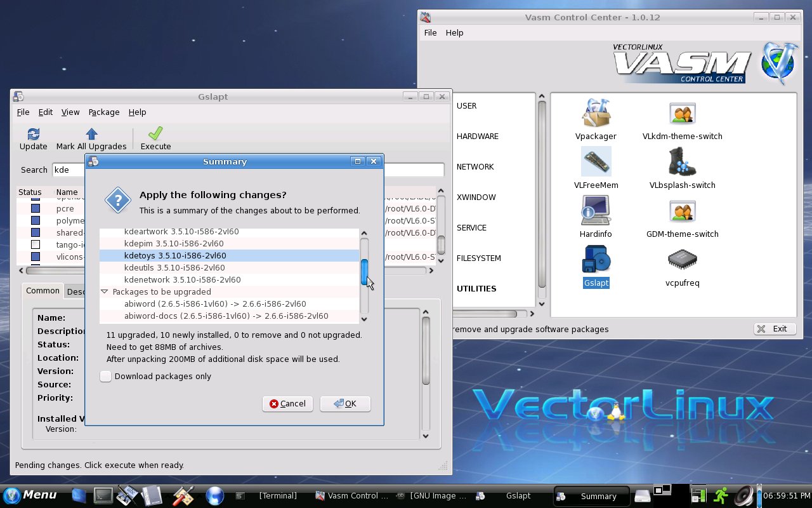Select NETWORK category in VASM
Viewport: 812px width, 508px height.
point(475,167)
